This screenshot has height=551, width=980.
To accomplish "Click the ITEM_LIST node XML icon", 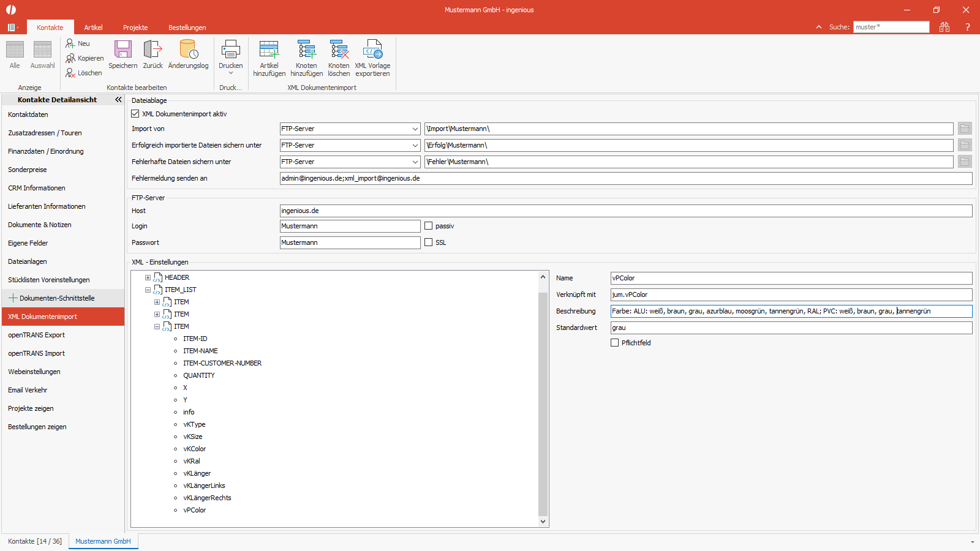I will 157,290.
